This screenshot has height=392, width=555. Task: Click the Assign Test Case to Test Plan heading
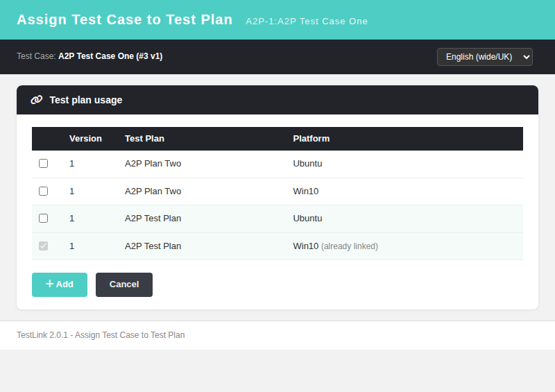click(125, 19)
